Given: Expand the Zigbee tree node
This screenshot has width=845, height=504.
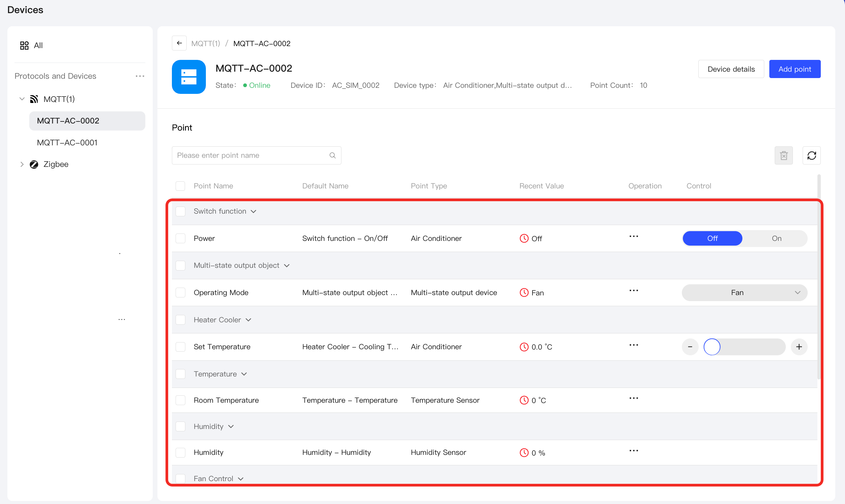Looking at the screenshot, I should pos(22,165).
